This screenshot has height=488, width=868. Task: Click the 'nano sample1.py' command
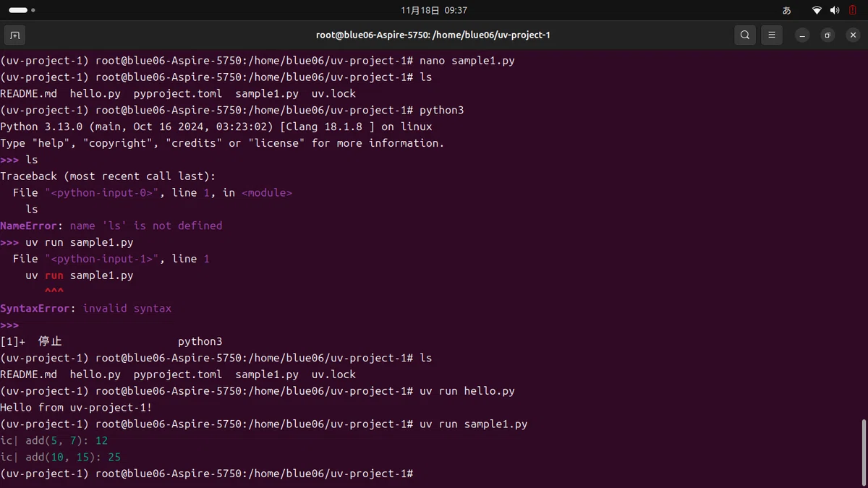[467, 61]
